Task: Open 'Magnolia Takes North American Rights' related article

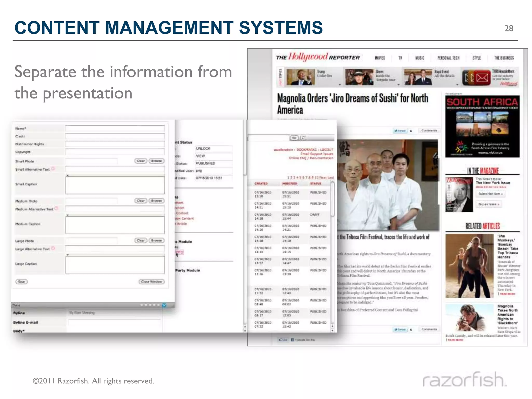Action: pos(508,314)
